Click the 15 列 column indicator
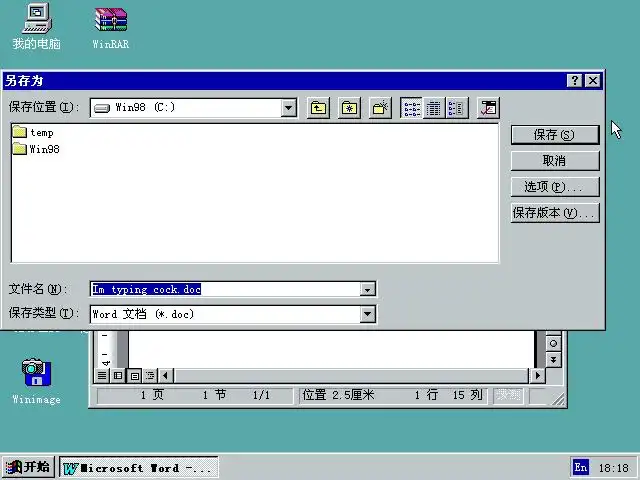This screenshot has width=640, height=480. pyautogui.click(x=467, y=395)
